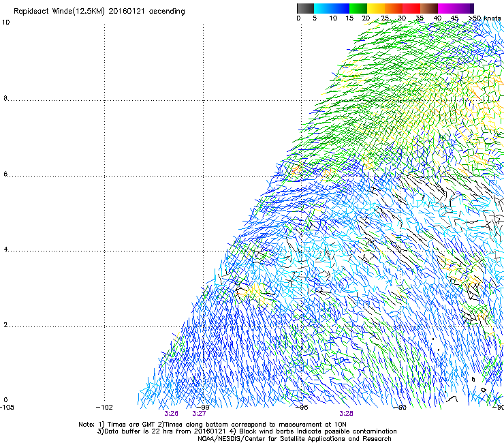Click the NOAA/NESDIS Center for Satellite Applications credit
This screenshot has width=504, height=443.
pyautogui.click(x=294, y=439)
